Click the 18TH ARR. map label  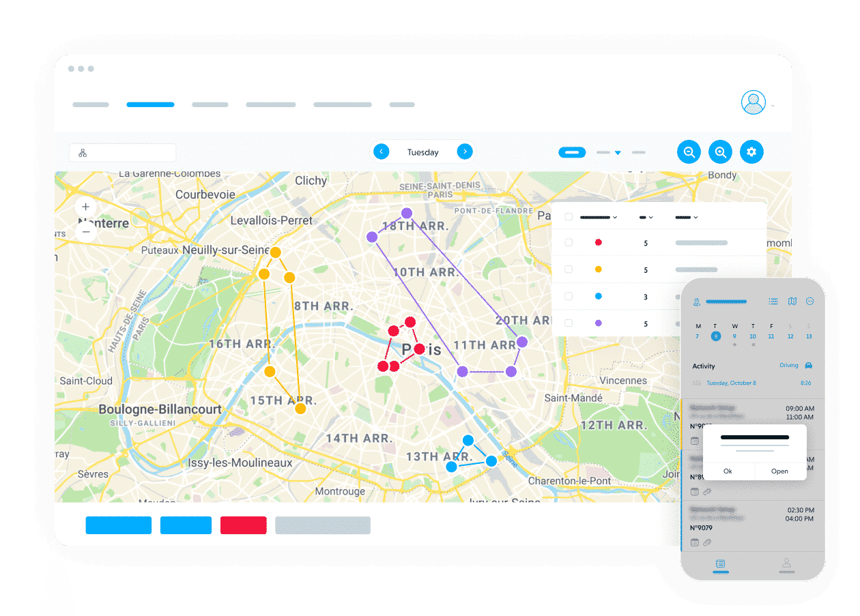click(x=415, y=226)
